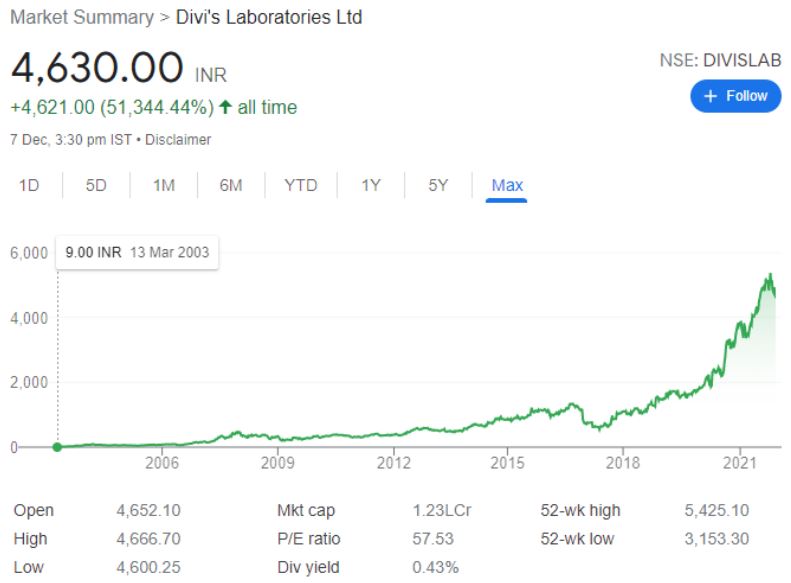791x583 pixels.
Task: Click the green start-point dot on chart
Action: click(x=57, y=447)
